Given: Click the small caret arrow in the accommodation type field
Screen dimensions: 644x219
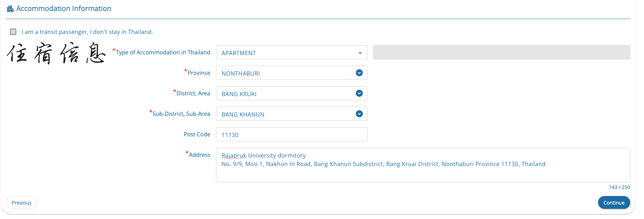Looking at the screenshot, I should click(360, 53).
